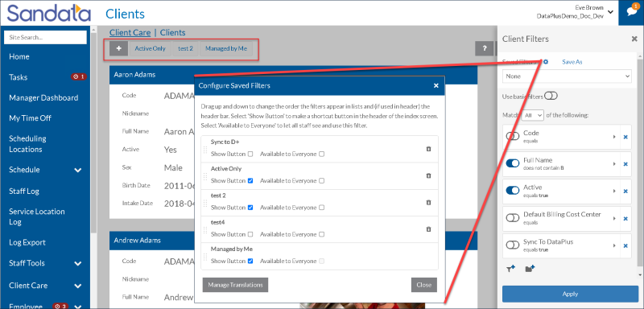Delete the test 2 saved filter
Viewport: 644px width, 309px height.
click(x=428, y=202)
